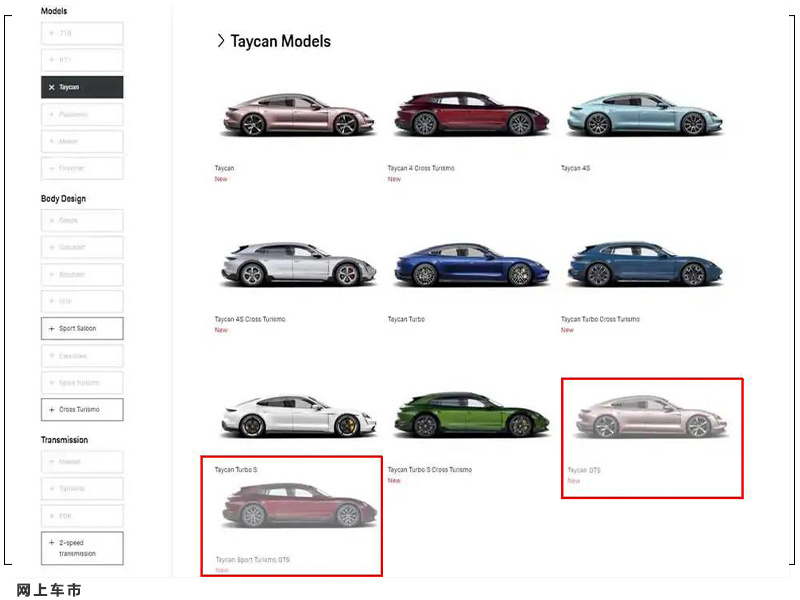Toggle the SUV body design filter
Screen dimensions: 800x600
[x=82, y=302]
